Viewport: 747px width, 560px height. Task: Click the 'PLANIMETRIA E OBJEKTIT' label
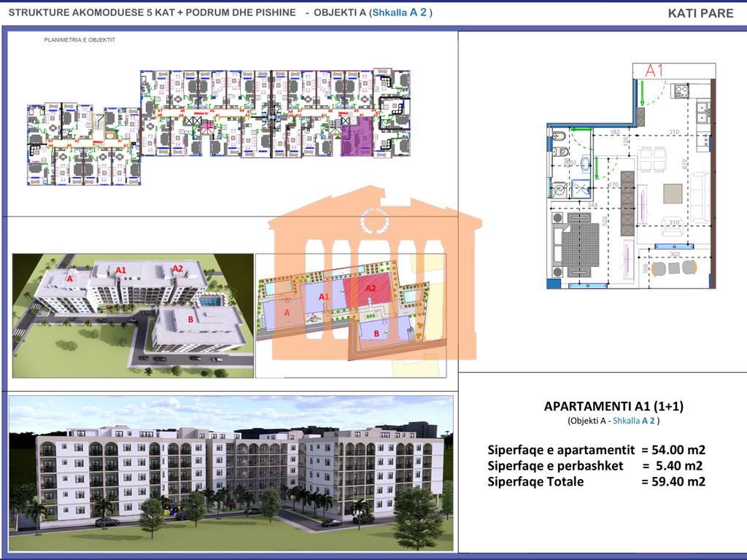pyautogui.click(x=80, y=40)
